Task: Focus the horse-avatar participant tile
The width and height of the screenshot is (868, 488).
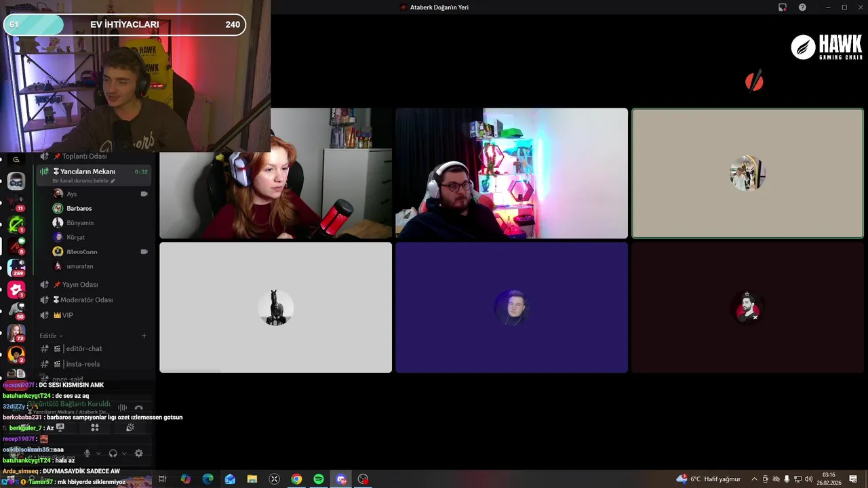Action: click(x=275, y=308)
